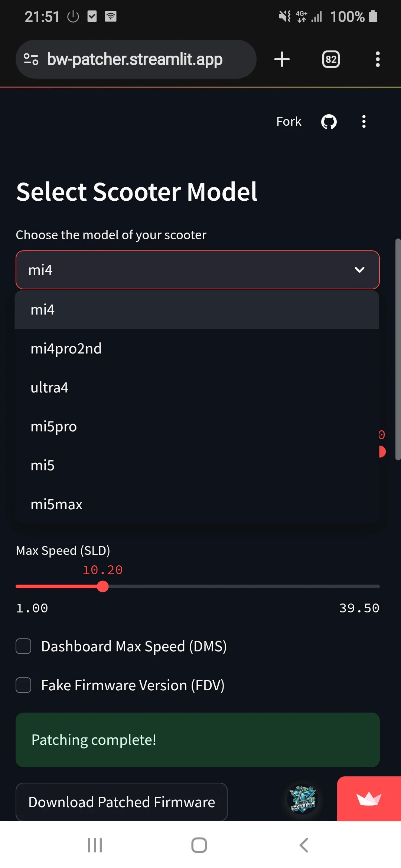Tap the ScooterTeam logo badge
The height and width of the screenshot is (868, 401).
coord(303,799)
